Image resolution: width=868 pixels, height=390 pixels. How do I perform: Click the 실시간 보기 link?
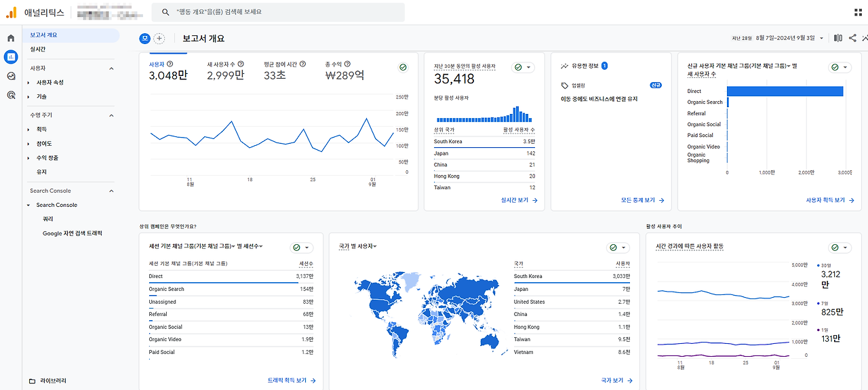[519, 200]
